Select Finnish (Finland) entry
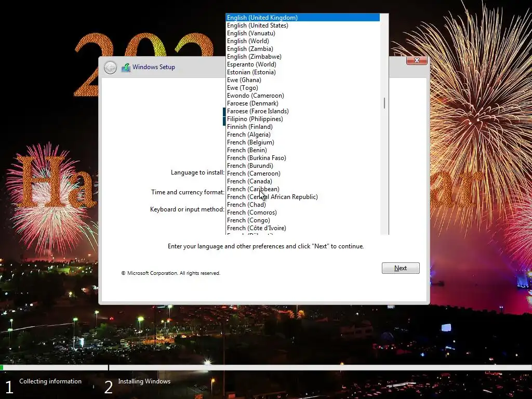 (x=303, y=127)
